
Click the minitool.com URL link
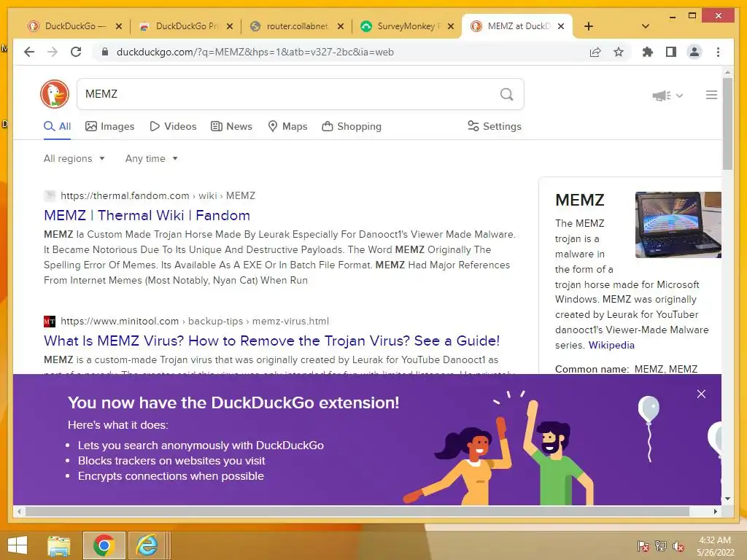tap(194, 321)
